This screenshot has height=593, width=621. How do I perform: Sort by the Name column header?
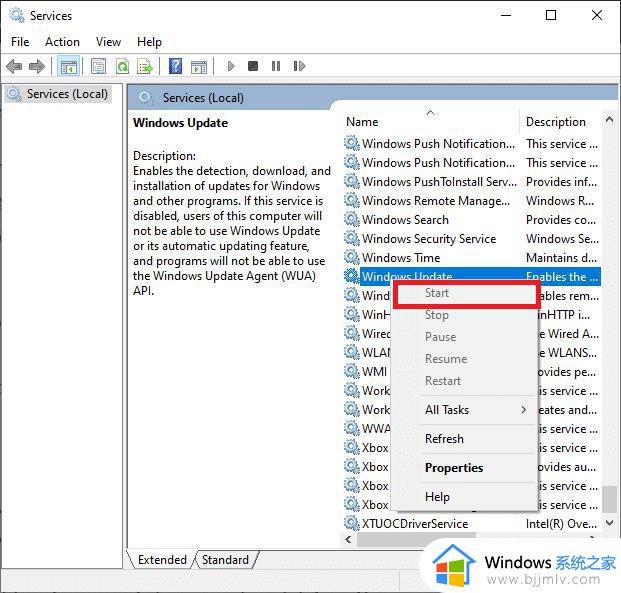[x=430, y=122]
